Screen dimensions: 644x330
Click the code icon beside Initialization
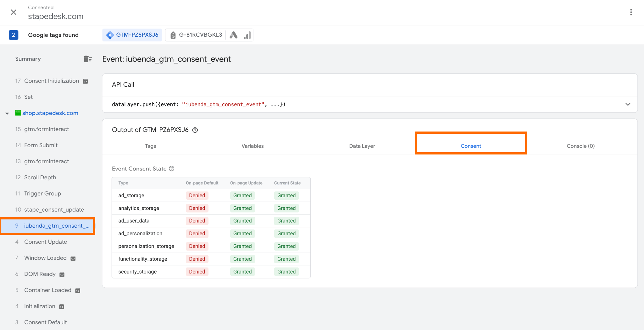click(x=62, y=307)
